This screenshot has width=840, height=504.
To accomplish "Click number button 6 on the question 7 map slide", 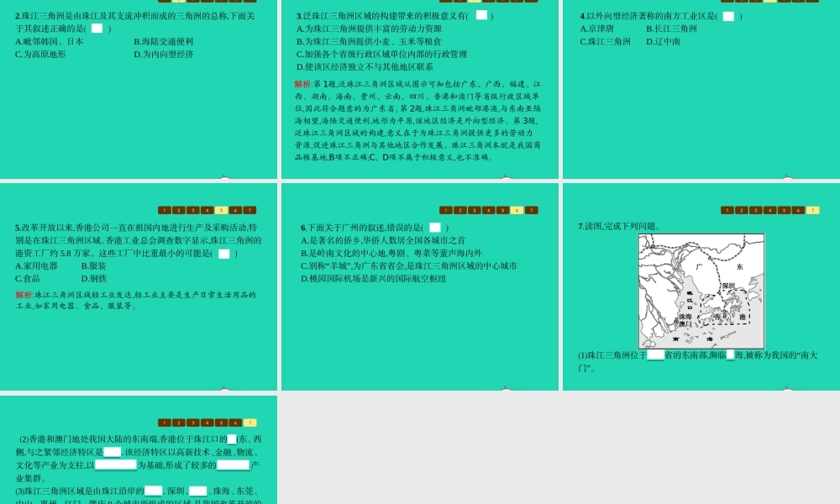I will click(798, 211).
